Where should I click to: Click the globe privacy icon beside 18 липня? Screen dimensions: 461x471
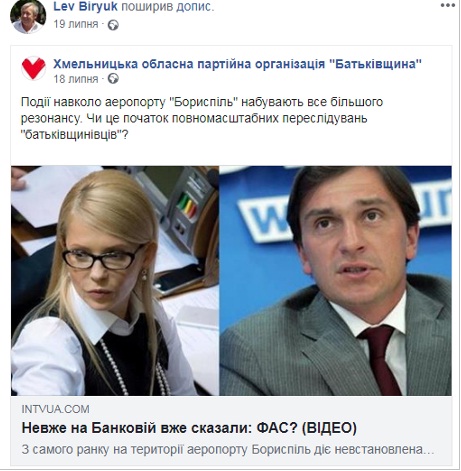(x=113, y=79)
